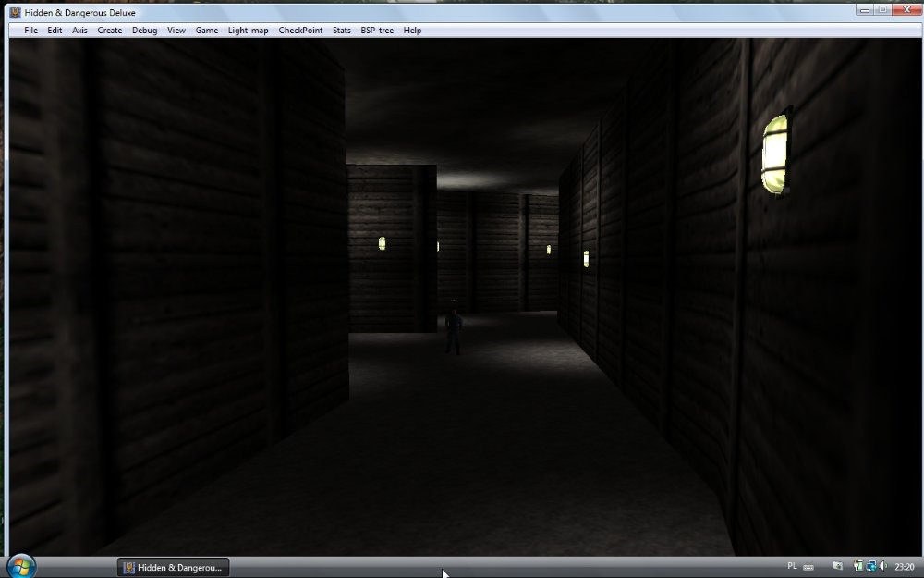Click the camera icon in the system tray
Screen dimensions: 924x578
837,566
